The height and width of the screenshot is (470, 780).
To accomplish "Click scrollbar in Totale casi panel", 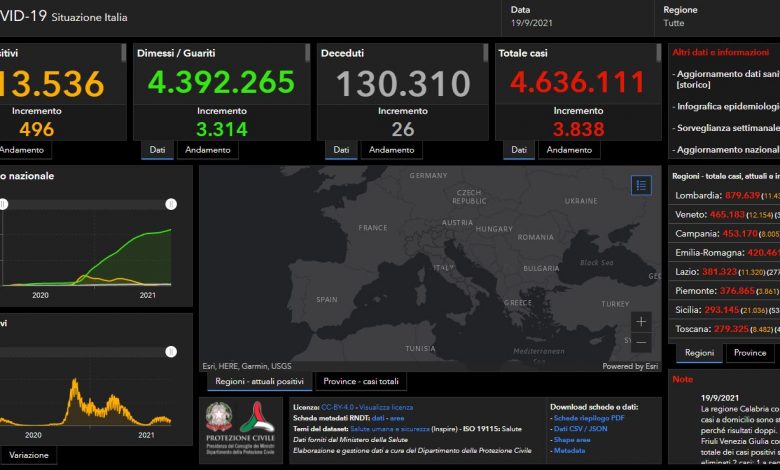I will point(660,52).
